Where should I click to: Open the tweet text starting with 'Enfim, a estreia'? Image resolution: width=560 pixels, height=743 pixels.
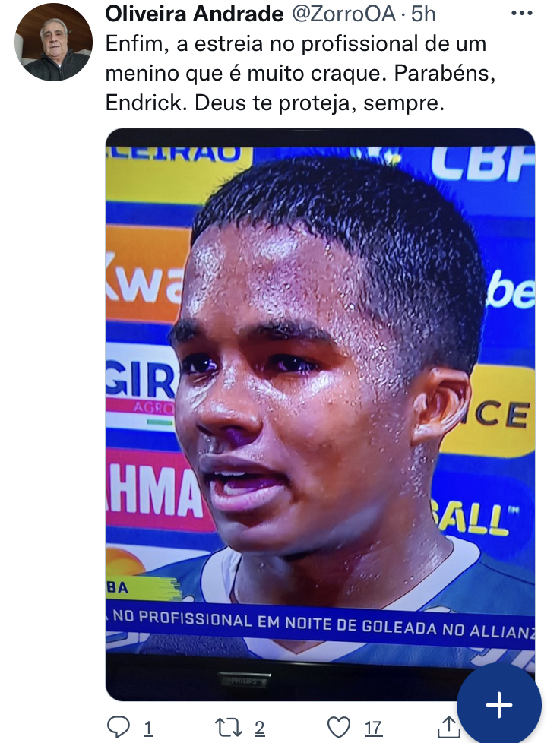300,73
